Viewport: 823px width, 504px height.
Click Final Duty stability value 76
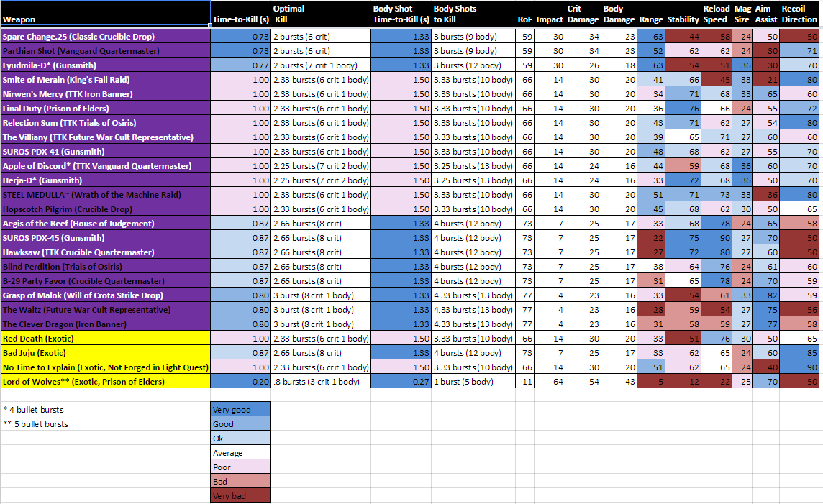[683, 108]
